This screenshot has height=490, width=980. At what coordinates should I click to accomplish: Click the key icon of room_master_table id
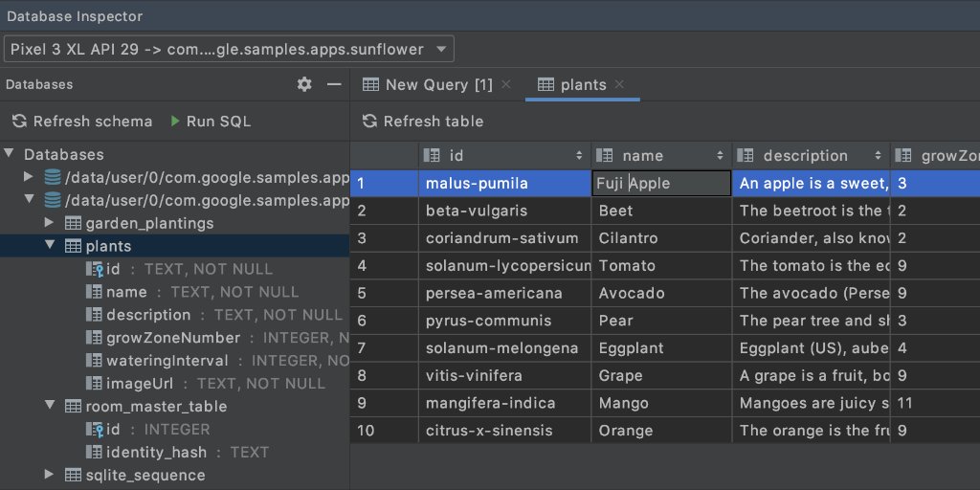(95, 430)
